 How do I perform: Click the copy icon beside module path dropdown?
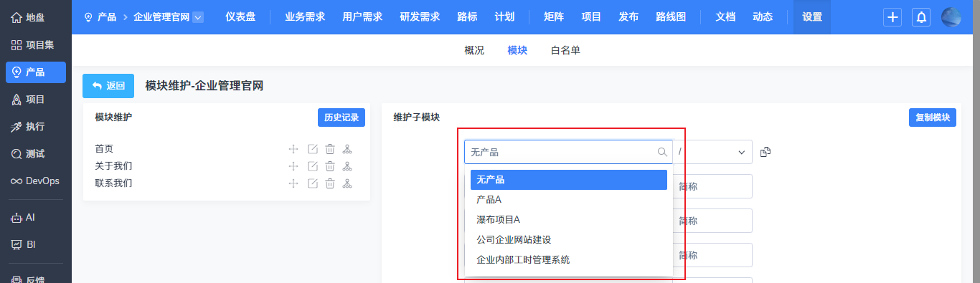point(765,152)
